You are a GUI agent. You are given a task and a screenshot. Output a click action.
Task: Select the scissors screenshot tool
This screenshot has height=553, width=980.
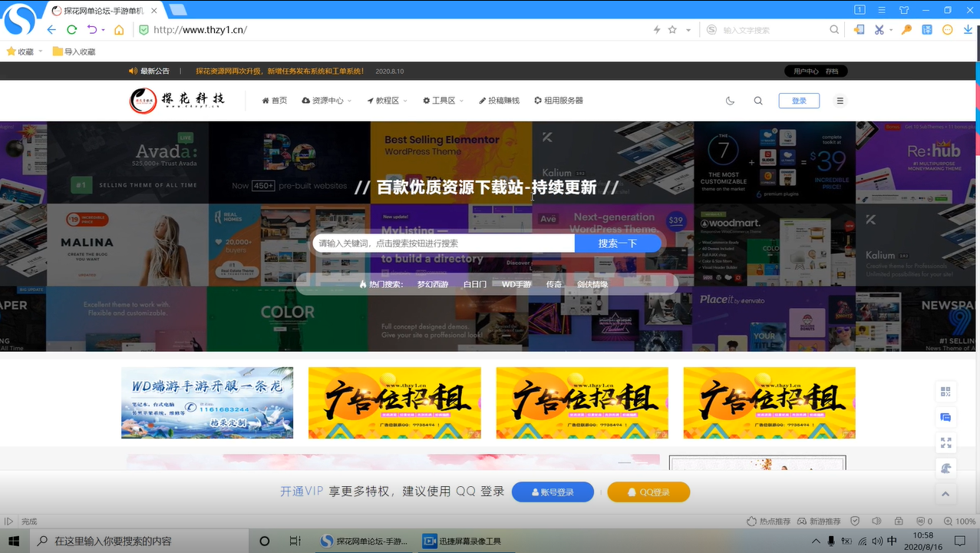tap(879, 30)
